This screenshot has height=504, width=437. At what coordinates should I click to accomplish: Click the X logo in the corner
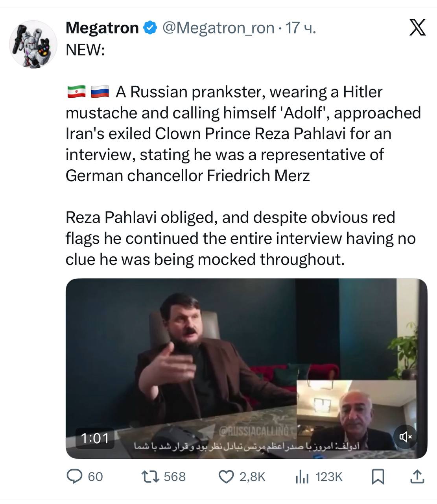[417, 27]
